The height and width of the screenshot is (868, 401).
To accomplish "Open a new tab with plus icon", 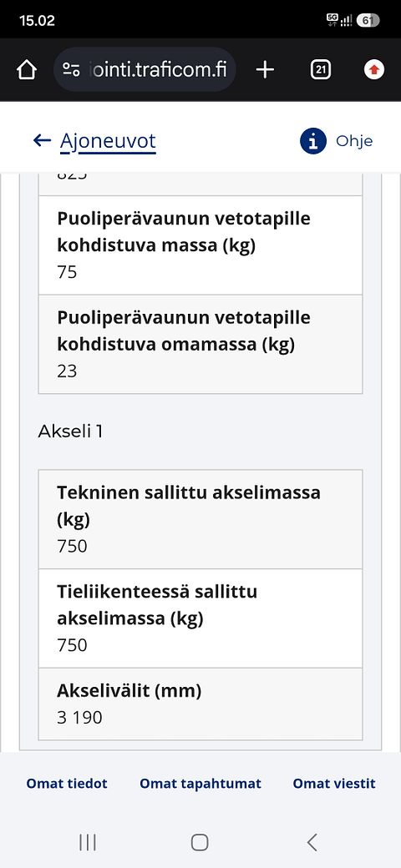I will pyautogui.click(x=266, y=70).
